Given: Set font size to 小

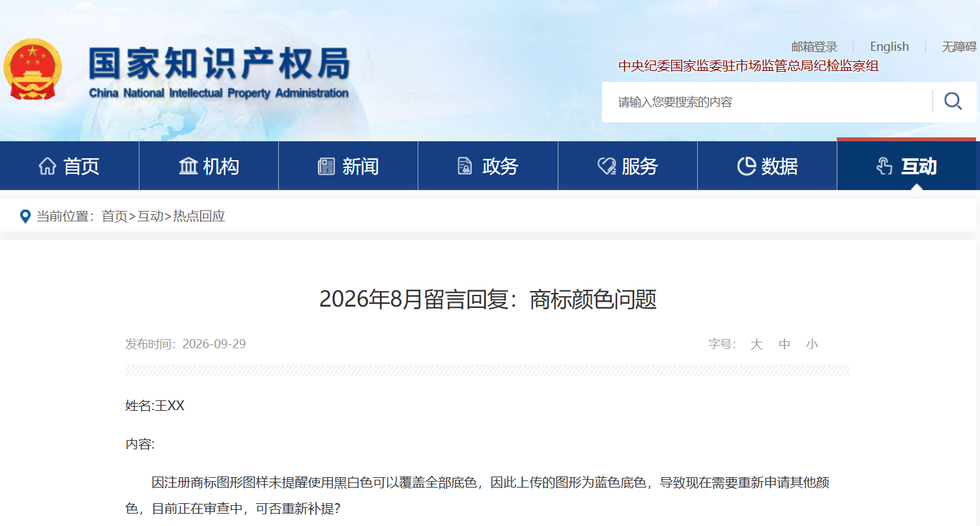Looking at the screenshot, I should coord(812,344).
